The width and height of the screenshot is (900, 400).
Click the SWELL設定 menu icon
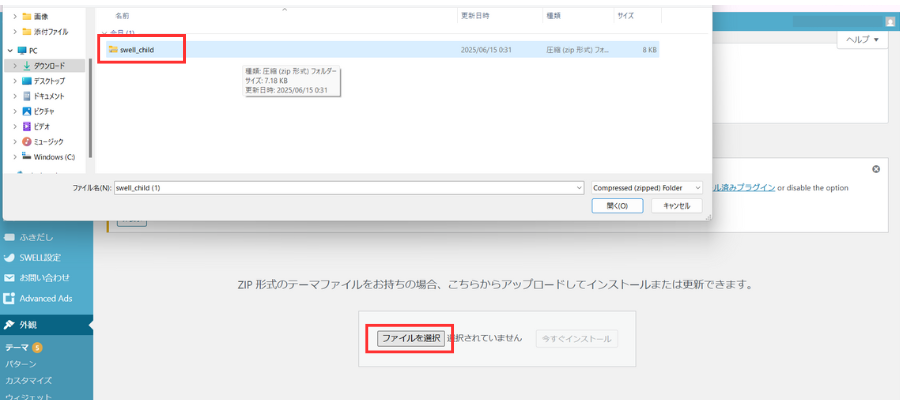click(x=9, y=258)
